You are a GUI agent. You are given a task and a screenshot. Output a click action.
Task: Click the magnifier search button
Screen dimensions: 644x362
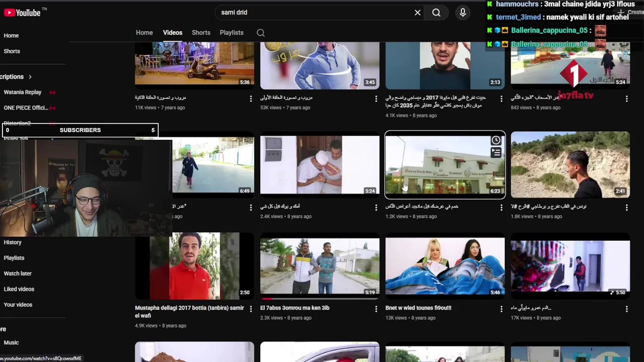tap(436, 13)
